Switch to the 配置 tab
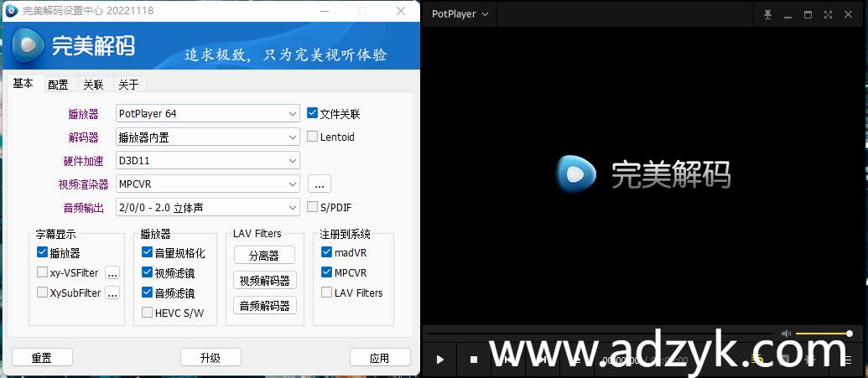Screen dimensions: 868x378 tap(58, 85)
